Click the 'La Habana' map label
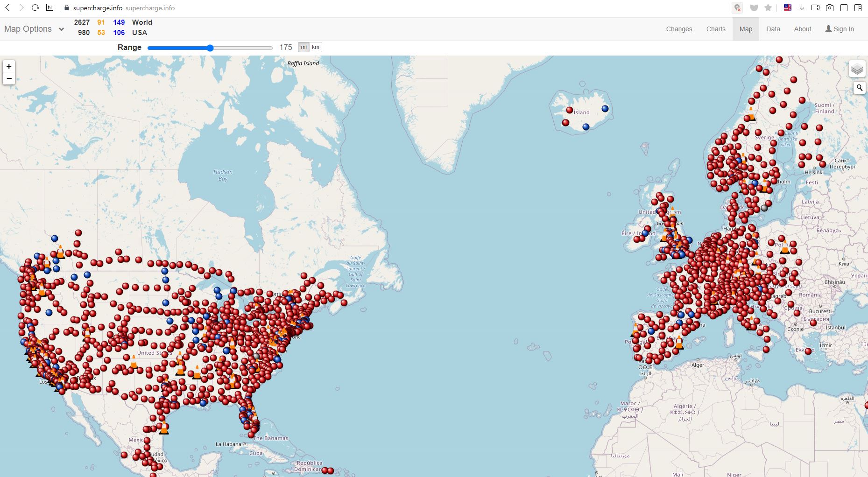The width and height of the screenshot is (868, 477). click(x=228, y=444)
